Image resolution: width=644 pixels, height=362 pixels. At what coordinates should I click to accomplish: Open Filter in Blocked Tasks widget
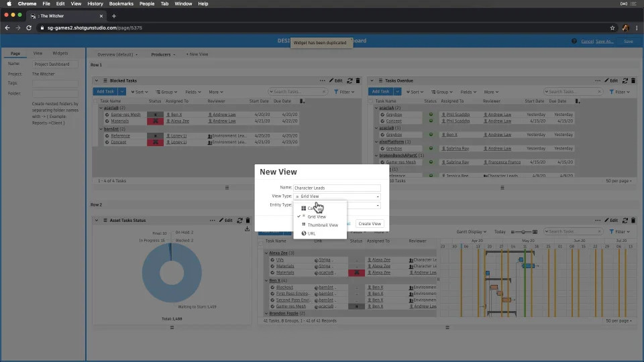344,92
